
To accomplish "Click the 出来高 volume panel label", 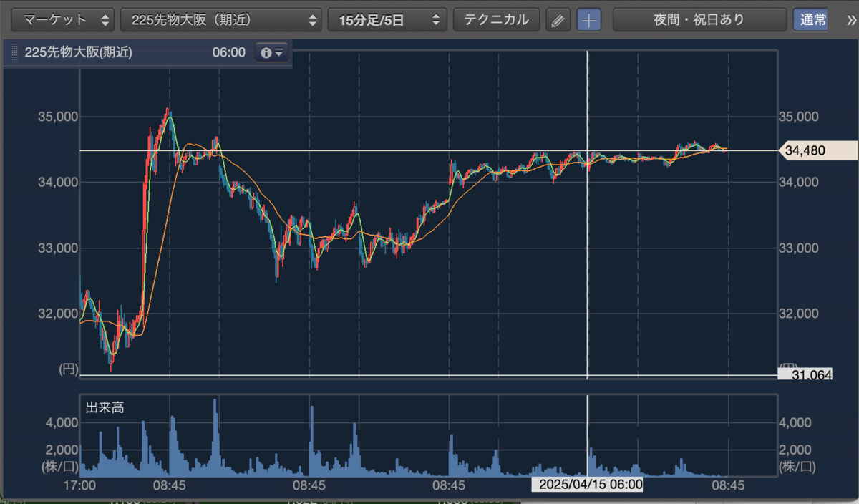I will click(105, 407).
